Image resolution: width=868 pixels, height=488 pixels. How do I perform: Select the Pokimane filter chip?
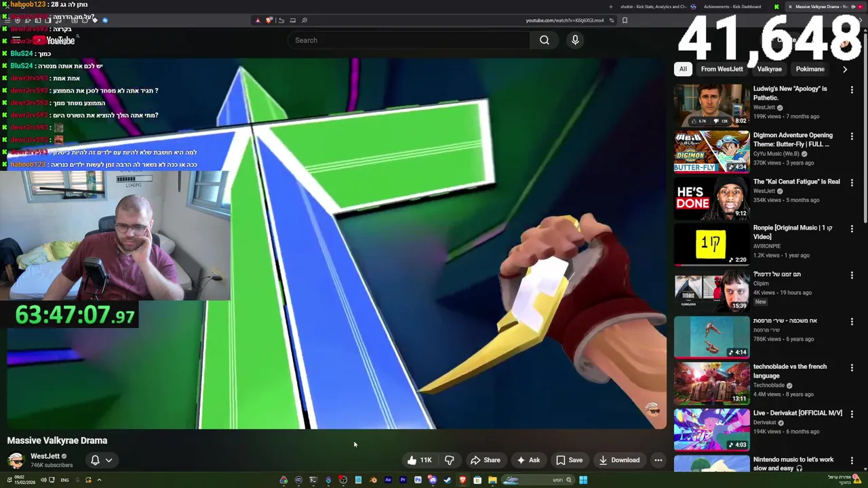click(810, 69)
